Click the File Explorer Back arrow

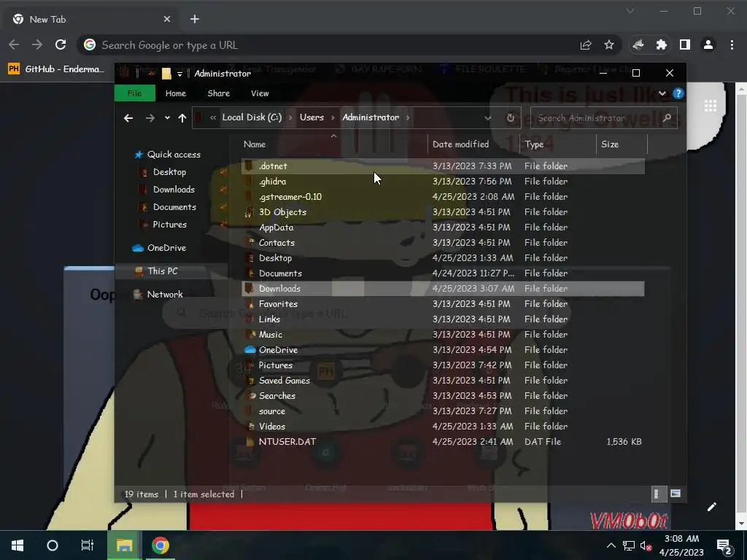pos(128,118)
